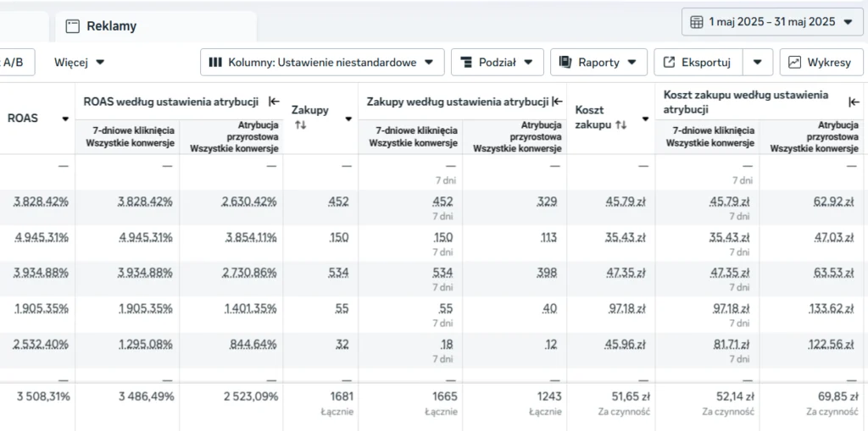Open the Zakupy column header dropdown arrow
Image resolution: width=868 pixels, height=431 pixels.
(x=348, y=119)
